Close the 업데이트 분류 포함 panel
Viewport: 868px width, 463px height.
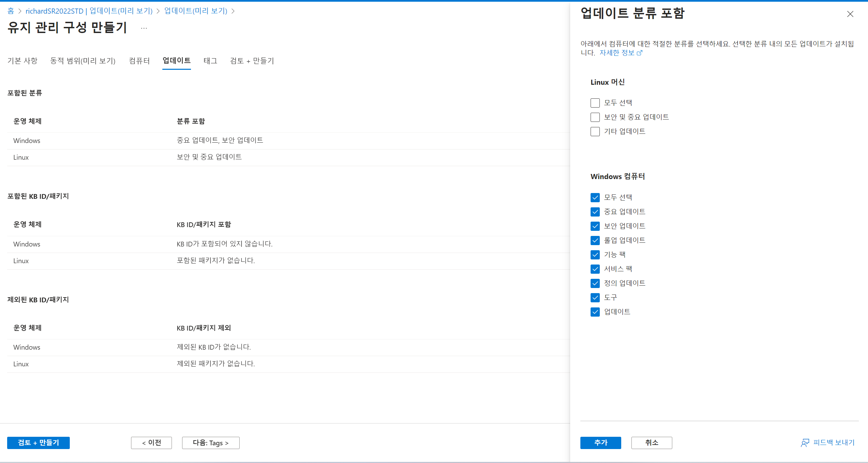[850, 14]
